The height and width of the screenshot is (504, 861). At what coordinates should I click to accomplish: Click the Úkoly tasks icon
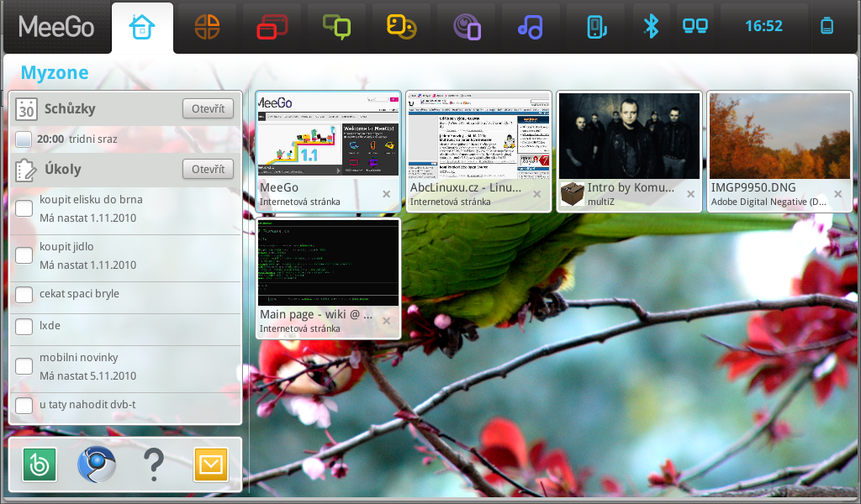tap(26, 170)
